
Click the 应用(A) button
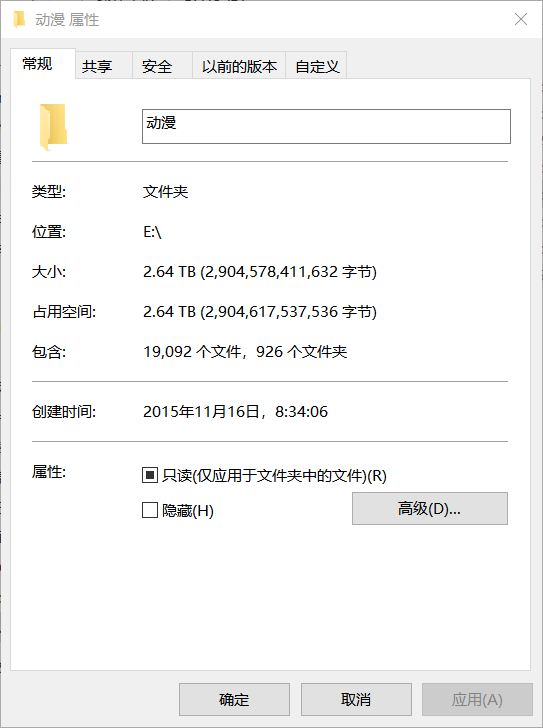coord(477,699)
